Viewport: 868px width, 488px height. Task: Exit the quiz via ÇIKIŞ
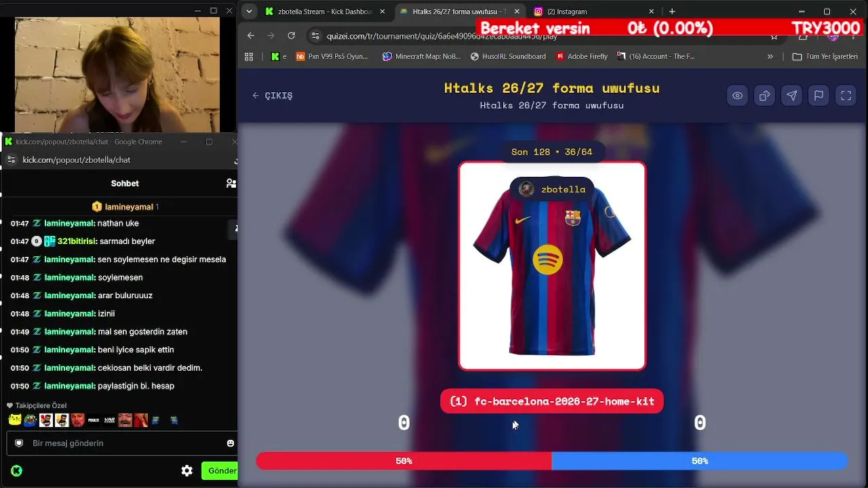[273, 96]
